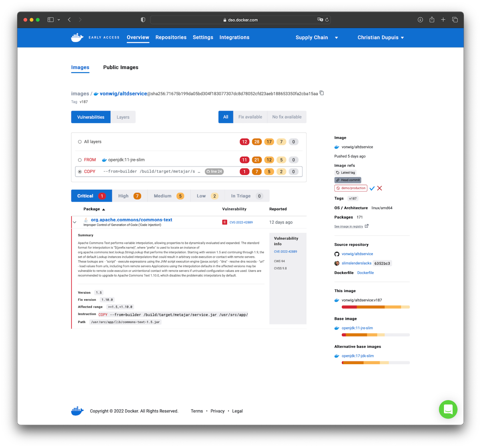This screenshot has height=448, width=481.
Task: Select the All layers radio button
Action: (x=80, y=142)
